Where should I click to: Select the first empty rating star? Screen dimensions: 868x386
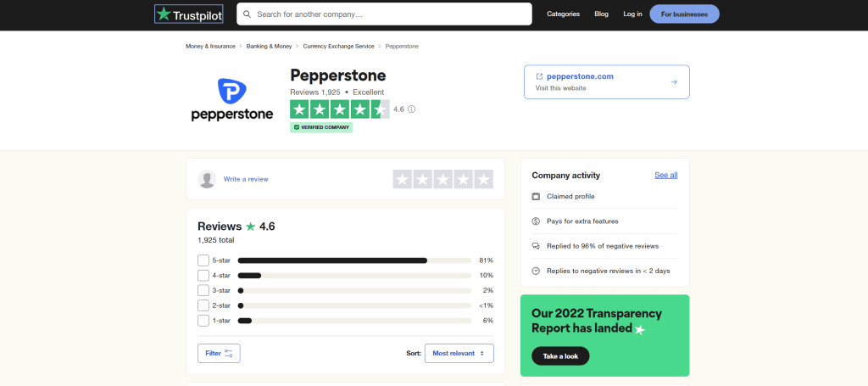(402, 179)
